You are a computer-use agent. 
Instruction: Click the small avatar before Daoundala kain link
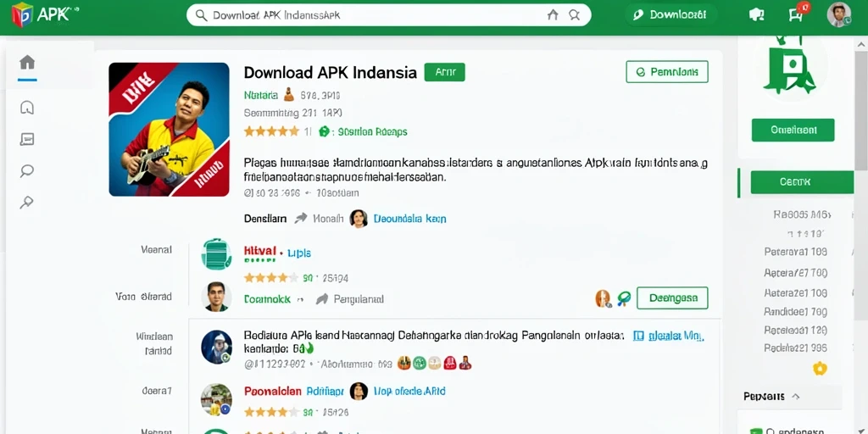click(x=359, y=218)
